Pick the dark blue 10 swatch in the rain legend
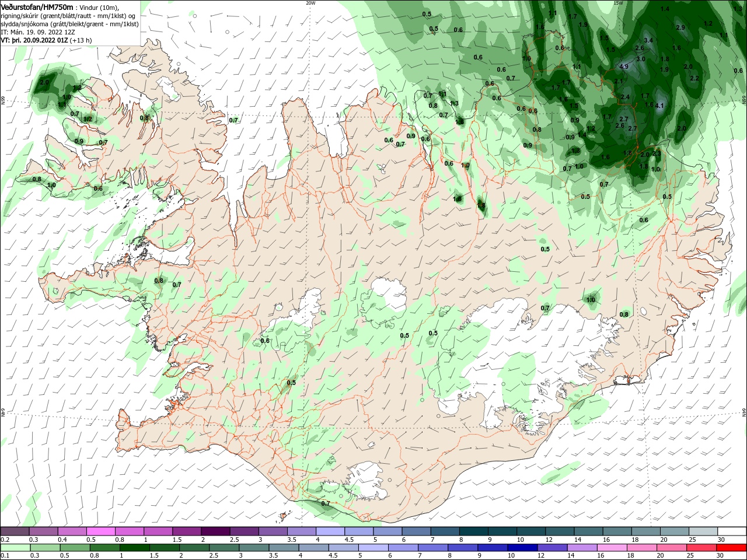 [x=522, y=548]
